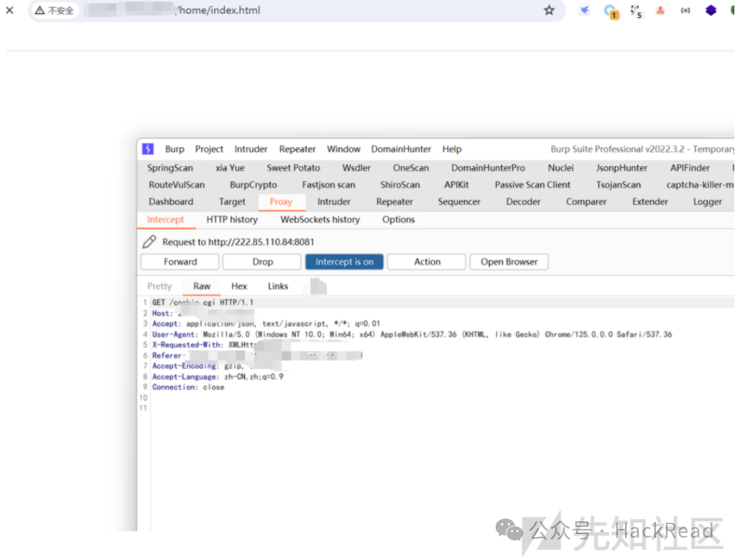Switch to the Decoder tab
The width and height of the screenshot is (737, 560).
point(523,202)
